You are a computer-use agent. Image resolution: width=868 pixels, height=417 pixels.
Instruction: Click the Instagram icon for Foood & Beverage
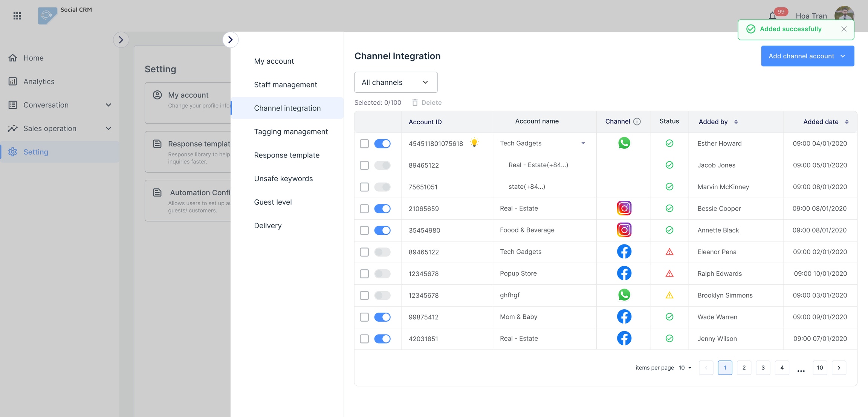pyautogui.click(x=624, y=230)
